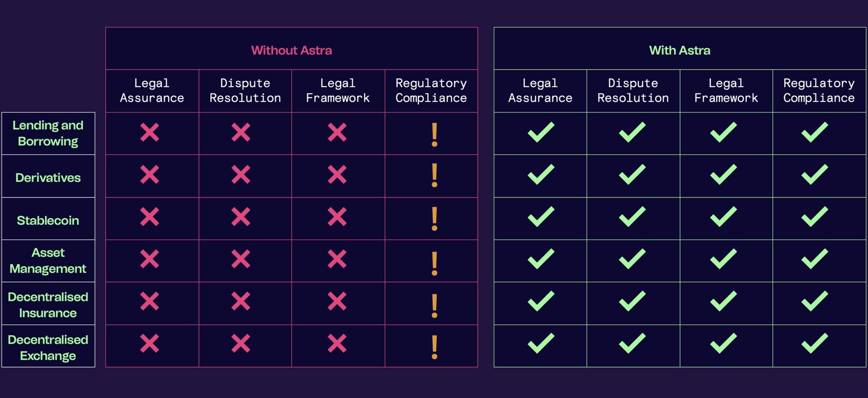
Task: Click Asset Management Legal Framework red cross
Action: coord(337,259)
